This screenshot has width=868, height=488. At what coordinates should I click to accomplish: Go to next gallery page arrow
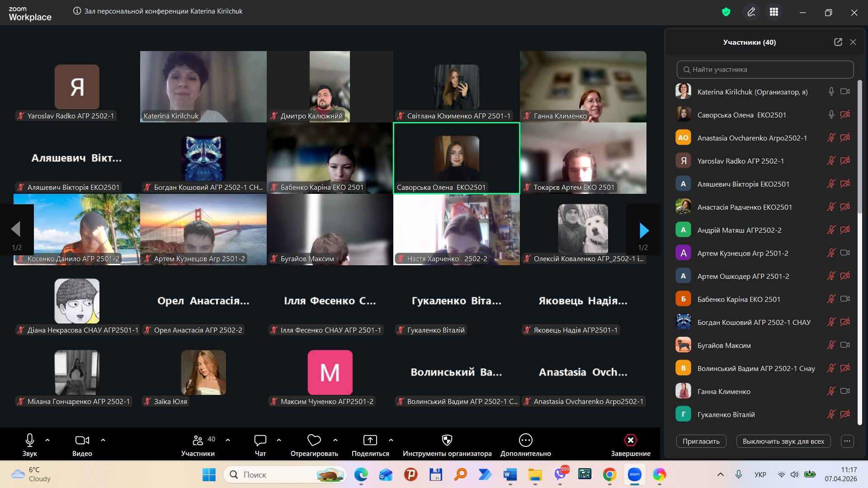[644, 230]
